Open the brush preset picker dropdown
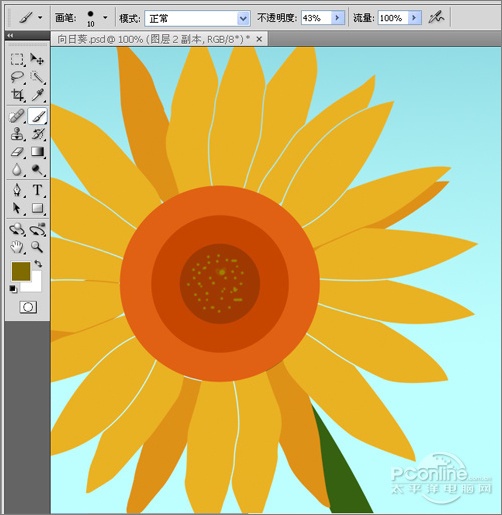502x515 pixels. coord(105,17)
